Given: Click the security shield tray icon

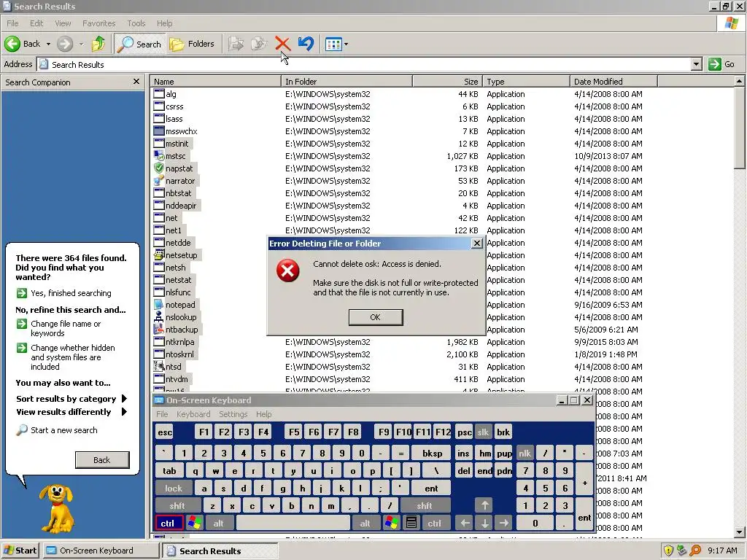Looking at the screenshot, I should coord(668,551).
